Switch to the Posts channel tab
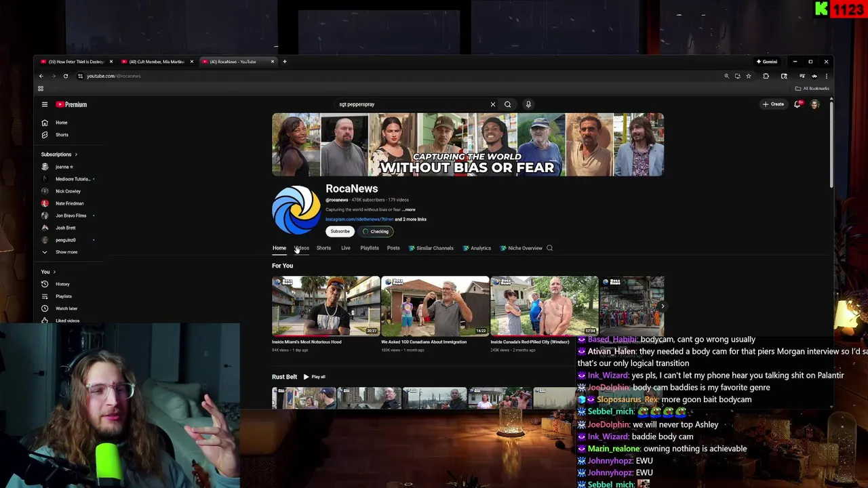This screenshot has height=488, width=868. pyautogui.click(x=393, y=248)
